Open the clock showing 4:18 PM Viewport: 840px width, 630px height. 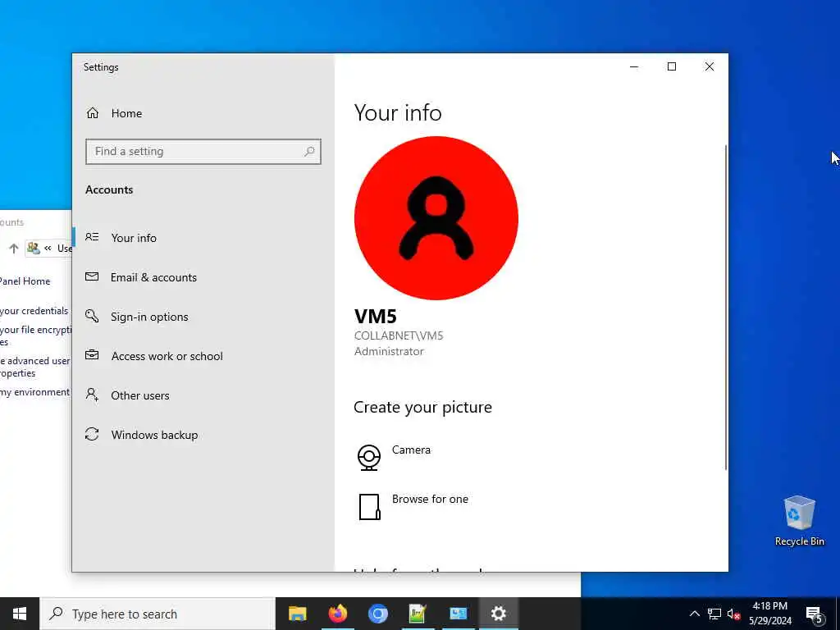point(770,614)
